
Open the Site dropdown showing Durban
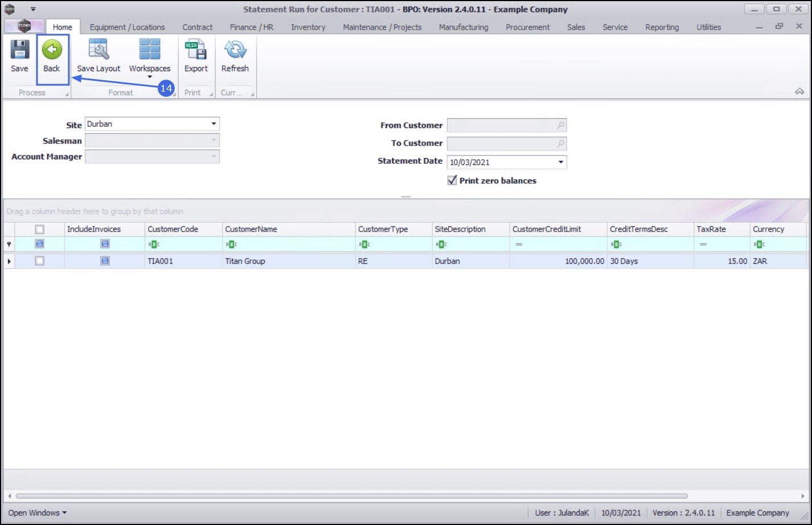214,124
